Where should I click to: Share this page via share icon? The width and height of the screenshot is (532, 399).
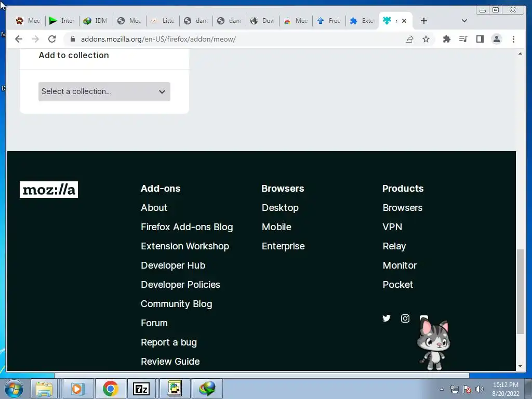tap(409, 39)
